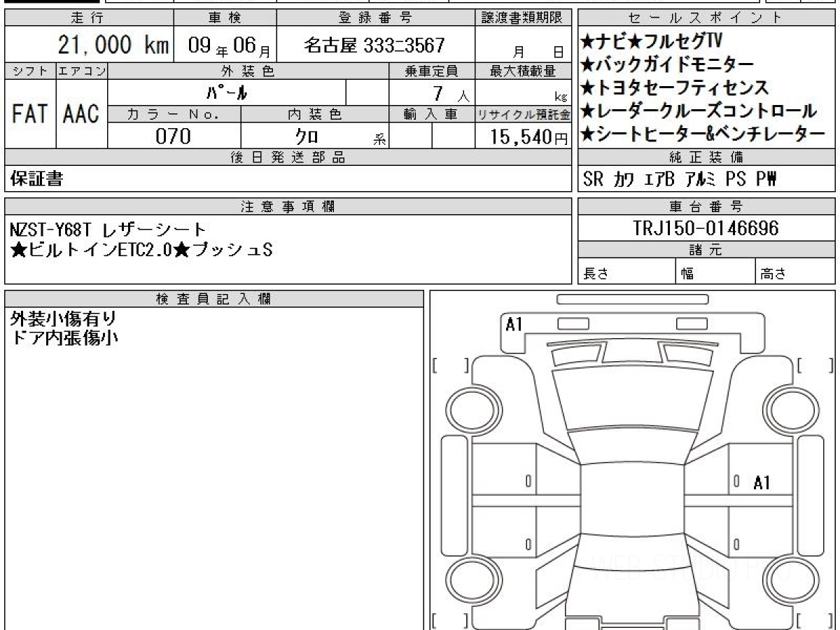The width and height of the screenshot is (840, 630).
Task: Select the 乗車定員 header
Action: [x=431, y=71]
